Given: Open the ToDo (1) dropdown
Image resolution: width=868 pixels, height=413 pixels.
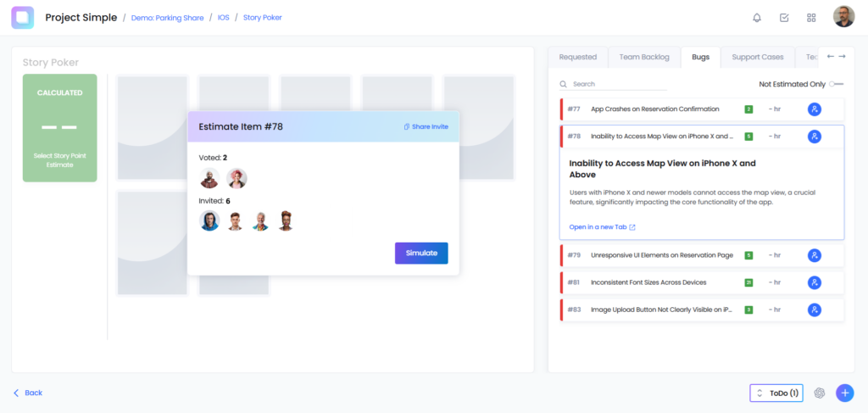Looking at the screenshot, I should click(776, 393).
